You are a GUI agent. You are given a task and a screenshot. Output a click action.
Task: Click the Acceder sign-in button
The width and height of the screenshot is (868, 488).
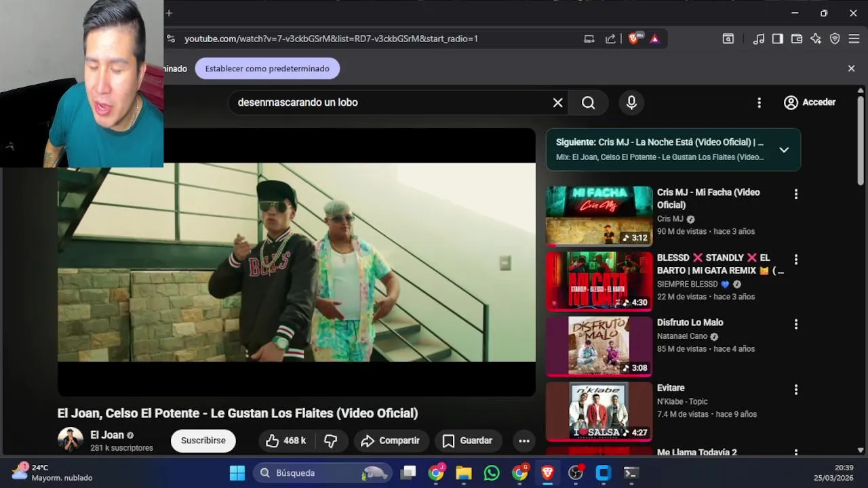(810, 102)
